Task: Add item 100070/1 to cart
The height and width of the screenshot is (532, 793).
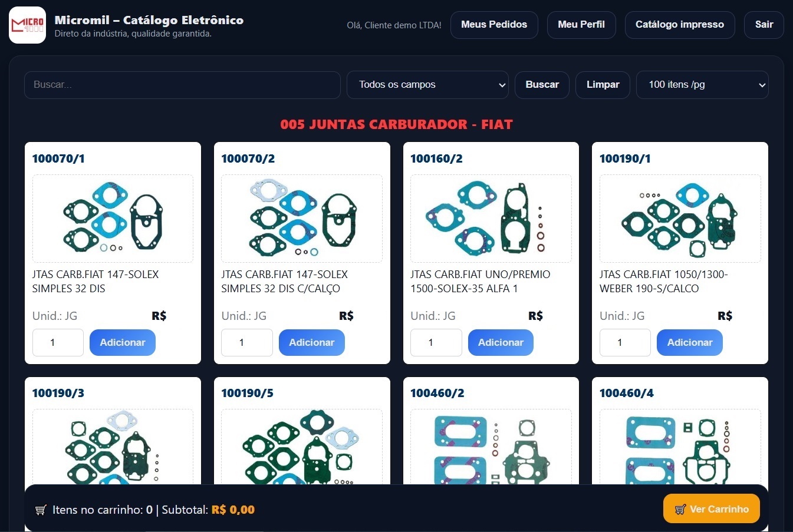Action: coord(123,343)
